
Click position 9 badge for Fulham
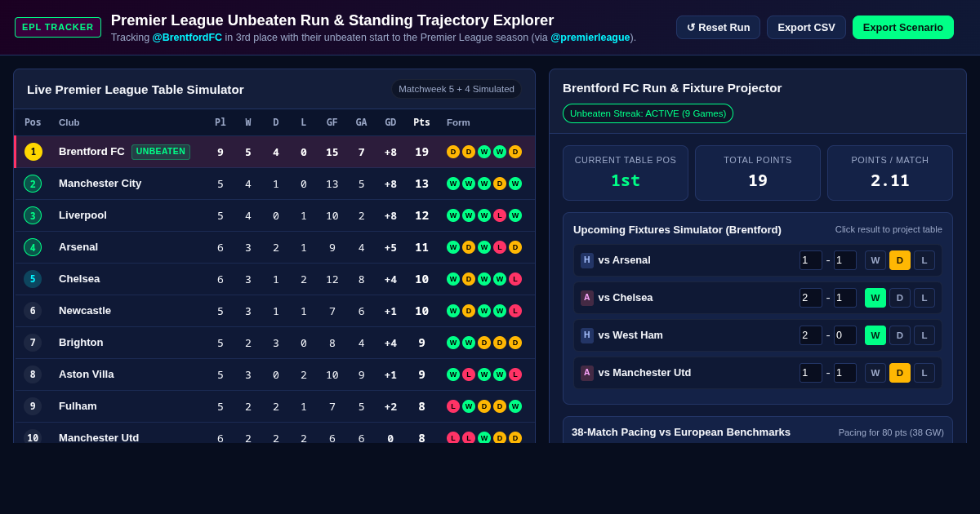[33, 406]
